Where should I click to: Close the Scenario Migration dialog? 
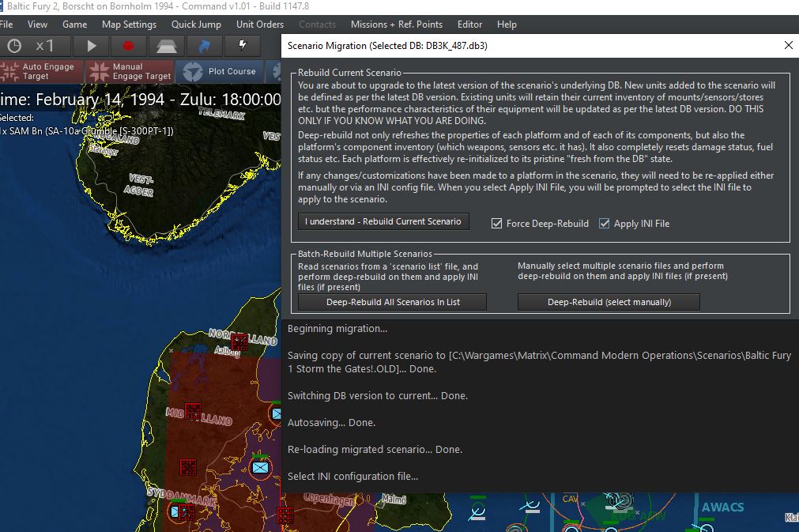click(788, 45)
